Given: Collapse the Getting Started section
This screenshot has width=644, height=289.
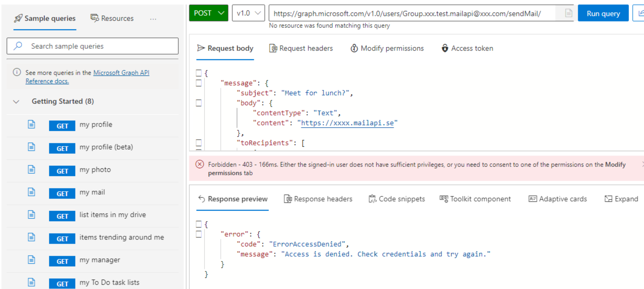Looking at the screenshot, I should click(x=16, y=101).
